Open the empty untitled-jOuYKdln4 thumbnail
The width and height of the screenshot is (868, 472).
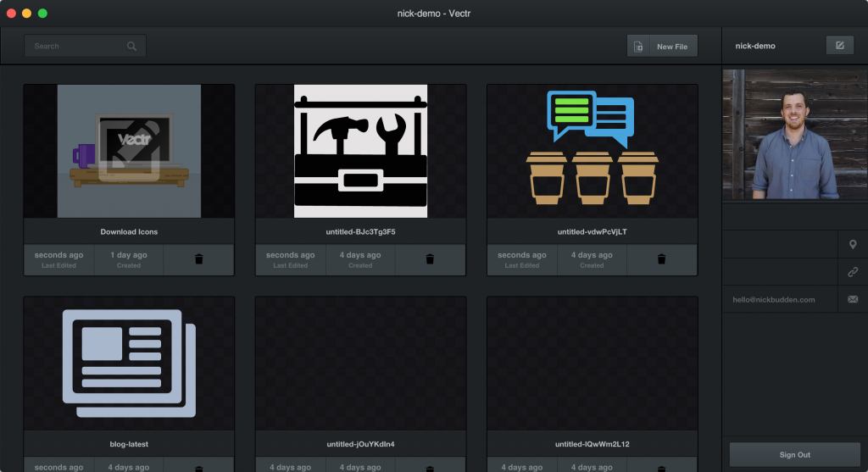[360, 363]
